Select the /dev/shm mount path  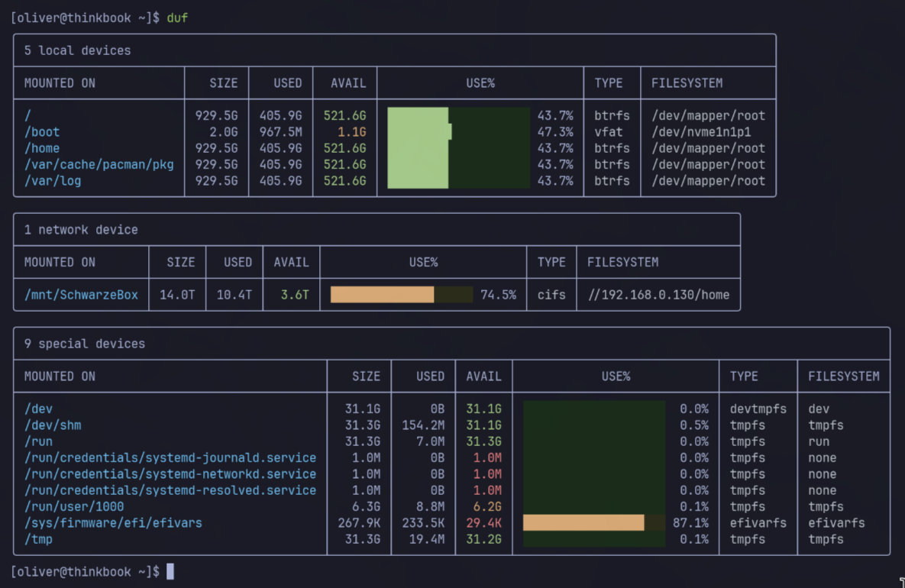click(x=53, y=425)
